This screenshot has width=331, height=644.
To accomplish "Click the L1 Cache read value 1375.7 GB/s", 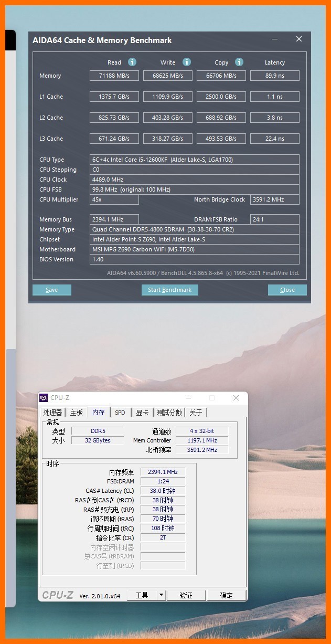I will click(x=114, y=97).
